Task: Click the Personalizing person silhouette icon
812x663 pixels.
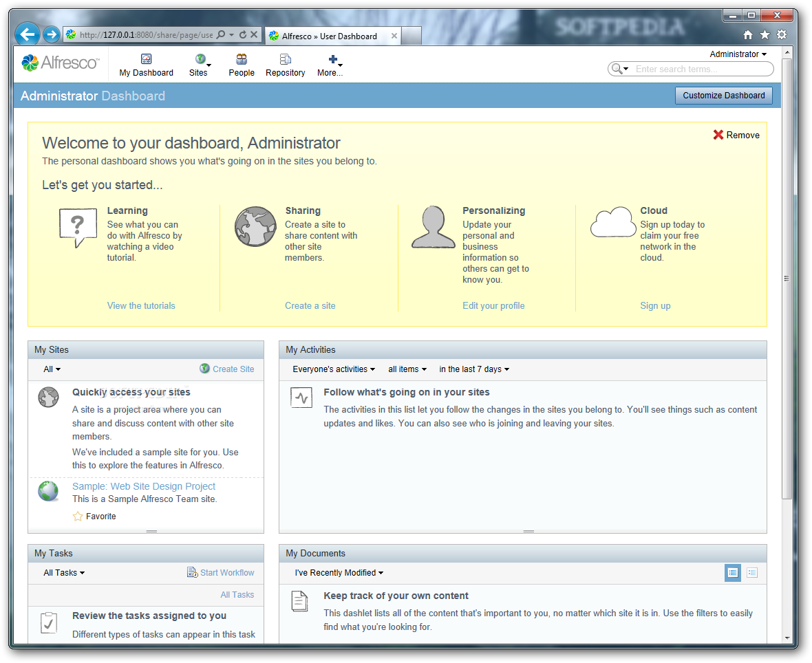Action: pos(433,227)
